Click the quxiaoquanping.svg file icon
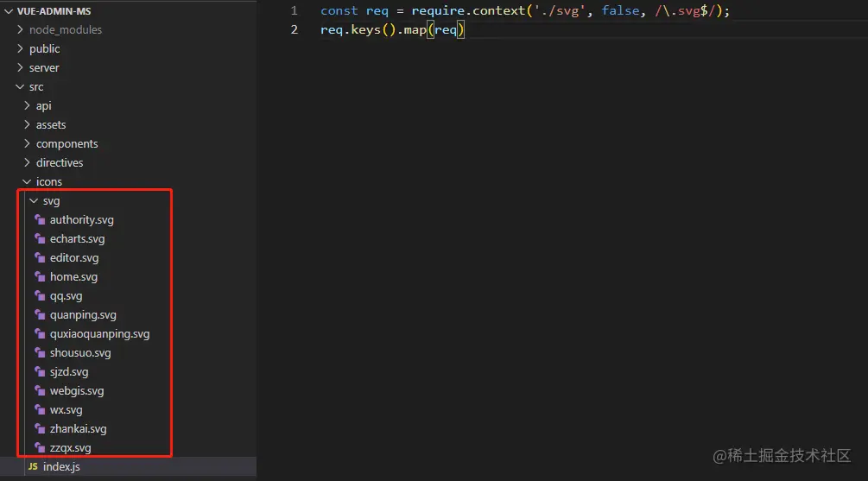 (40, 334)
